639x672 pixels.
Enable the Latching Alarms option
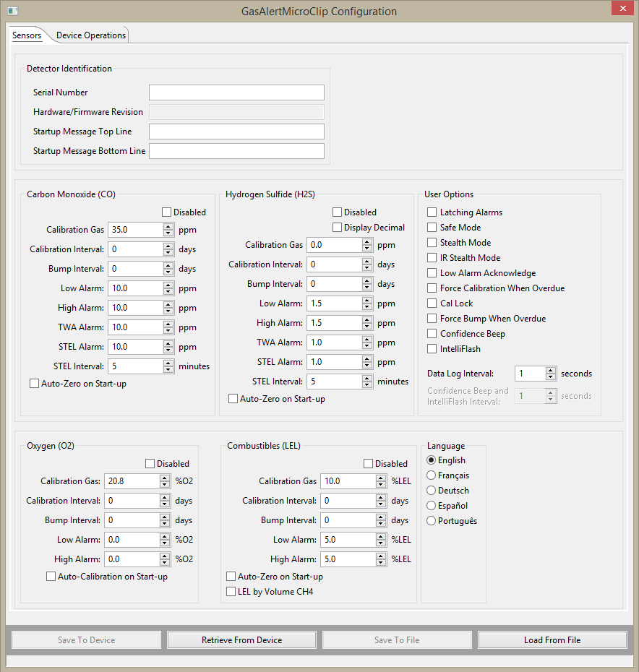coord(432,212)
